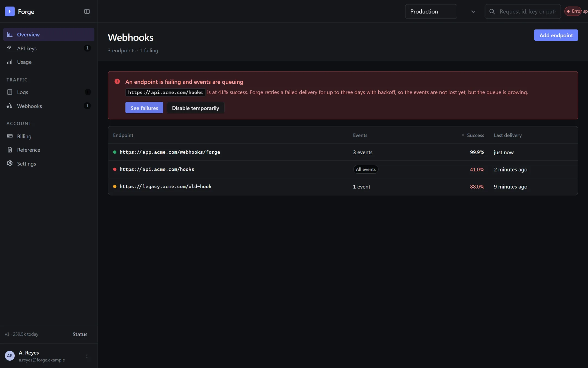588x368 pixels.
Task: Click the Forge logo icon
Action: tap(10, 11)
